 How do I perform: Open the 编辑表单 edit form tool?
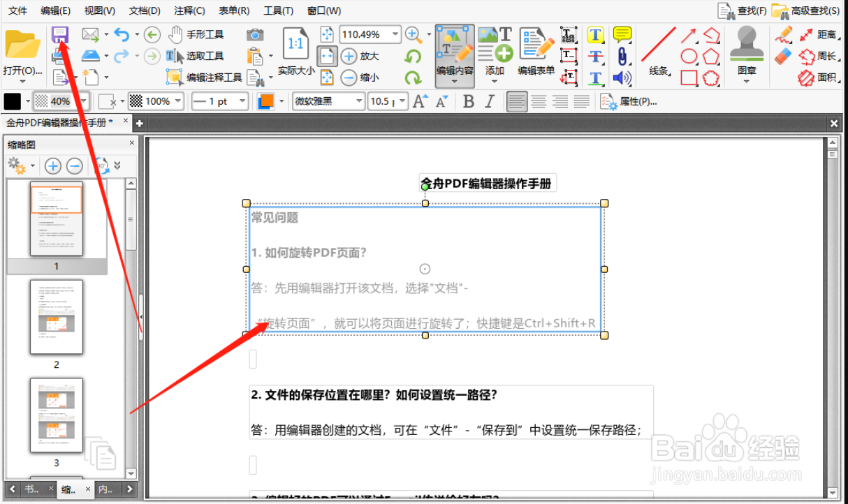pos(536,51)
